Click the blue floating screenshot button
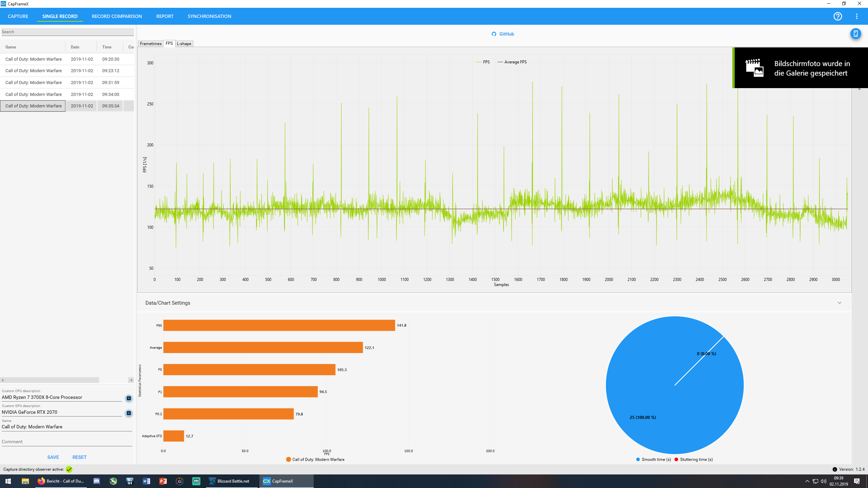 [x=855, y=34]
